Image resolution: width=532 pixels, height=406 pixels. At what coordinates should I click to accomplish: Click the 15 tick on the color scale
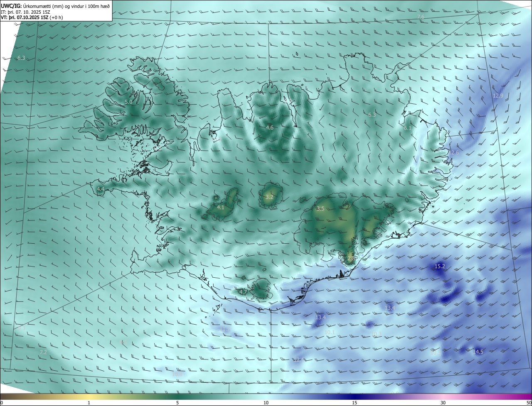[x=355, y=403]
